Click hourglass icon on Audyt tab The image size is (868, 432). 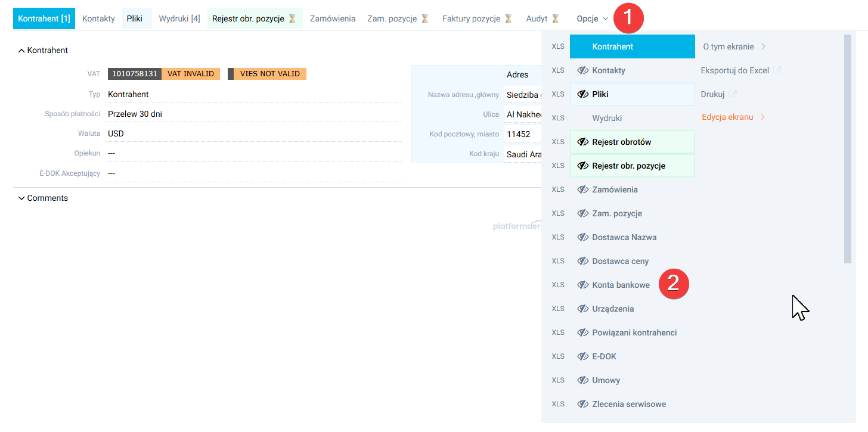click(555, 18)
